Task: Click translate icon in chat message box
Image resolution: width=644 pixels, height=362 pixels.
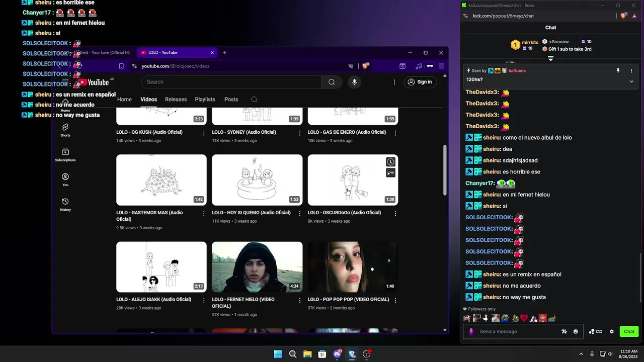Action: [x=564, y=331]
